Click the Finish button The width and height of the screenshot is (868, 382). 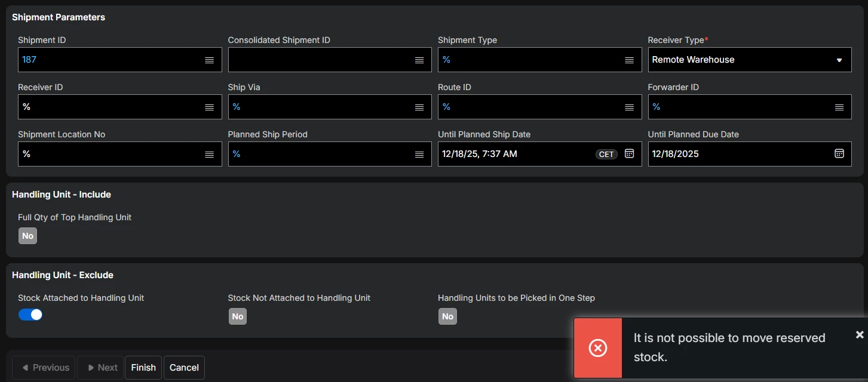(x=143, y=368)
